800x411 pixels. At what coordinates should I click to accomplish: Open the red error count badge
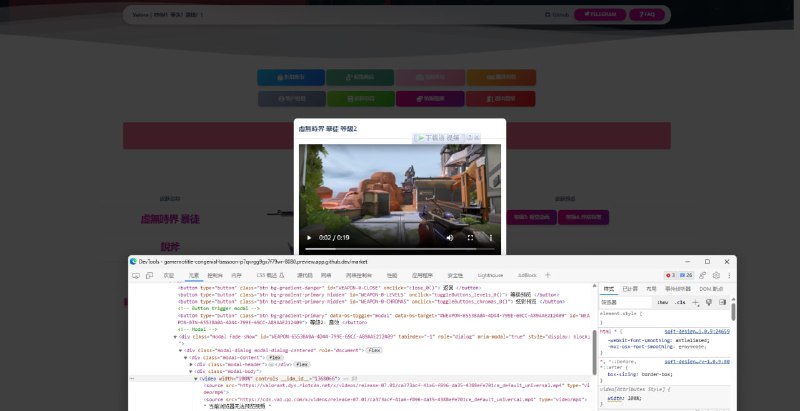[x=670, y=275]
